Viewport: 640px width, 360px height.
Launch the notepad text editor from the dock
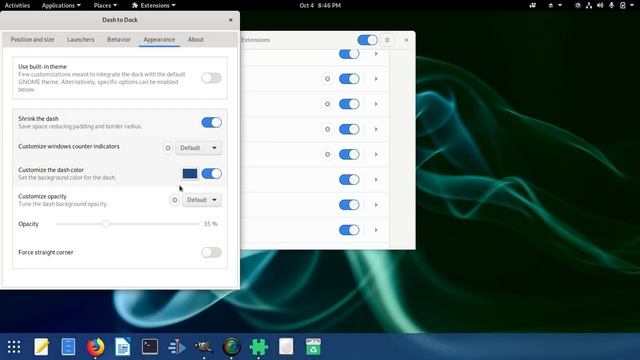[x=41, y=347]
